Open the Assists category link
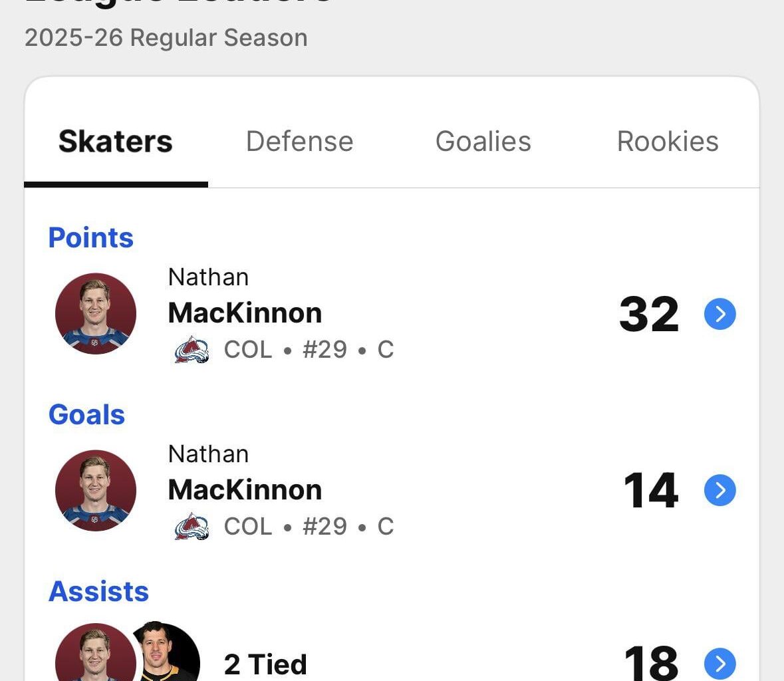784x681 pixels. point(99,592)
